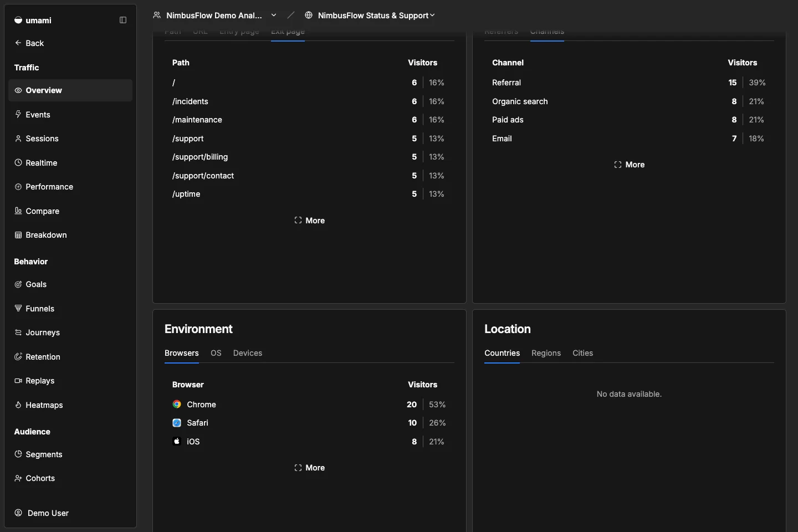Click the Retention magnet icon
The image size is (798, 532).
18,356
